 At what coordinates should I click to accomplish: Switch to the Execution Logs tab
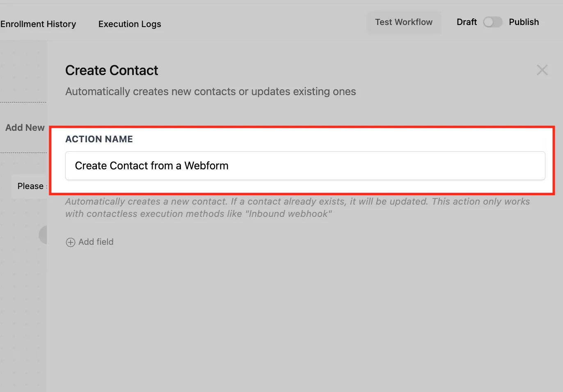130,24
